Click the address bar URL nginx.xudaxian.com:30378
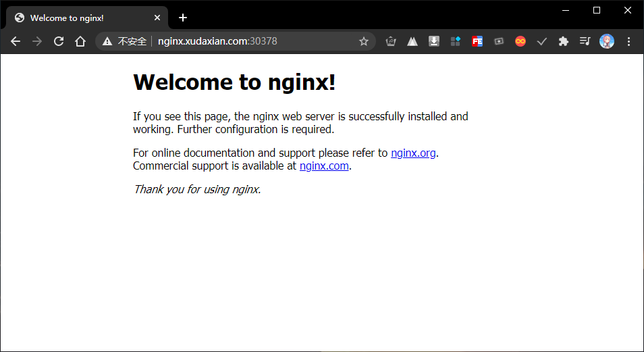Screen dimensions: 644x352 (x=217, y=41)
